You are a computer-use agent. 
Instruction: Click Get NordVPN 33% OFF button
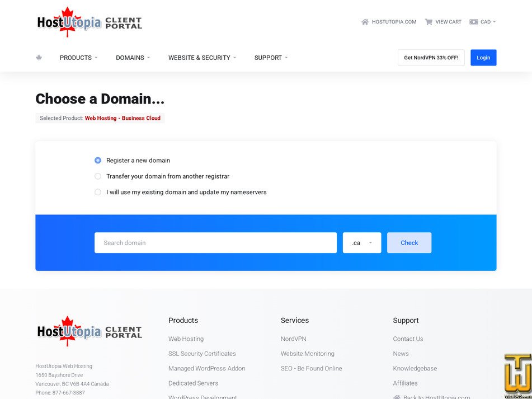point(431,58)
